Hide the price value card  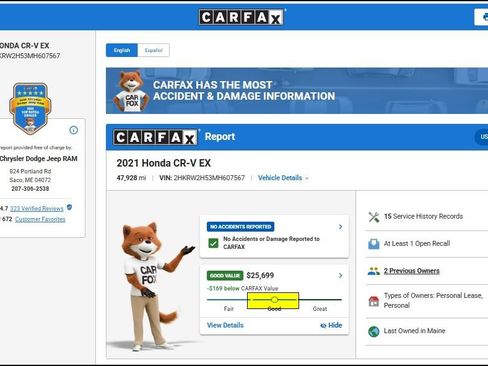coord(331,325)
